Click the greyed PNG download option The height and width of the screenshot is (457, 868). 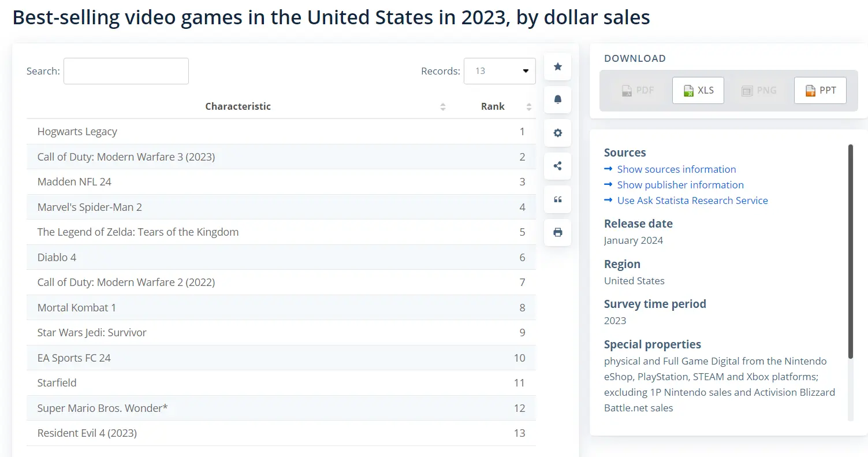coord(759,90)
